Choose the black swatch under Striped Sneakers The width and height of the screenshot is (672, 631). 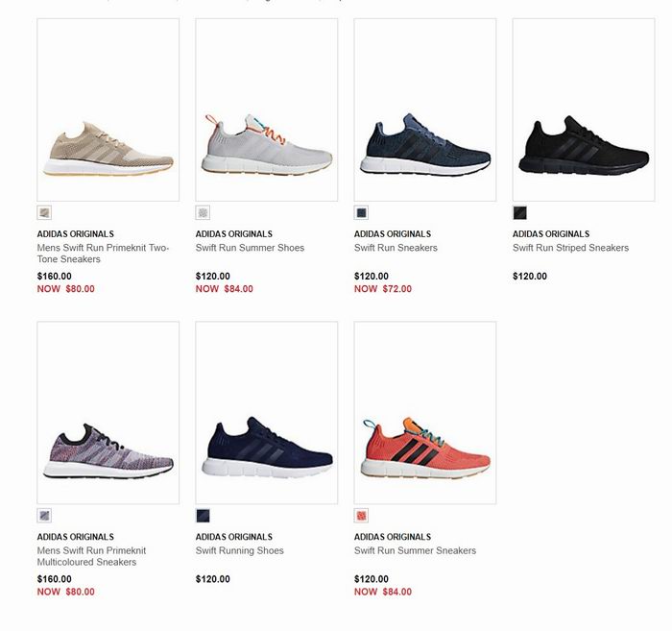click(520, 212)
